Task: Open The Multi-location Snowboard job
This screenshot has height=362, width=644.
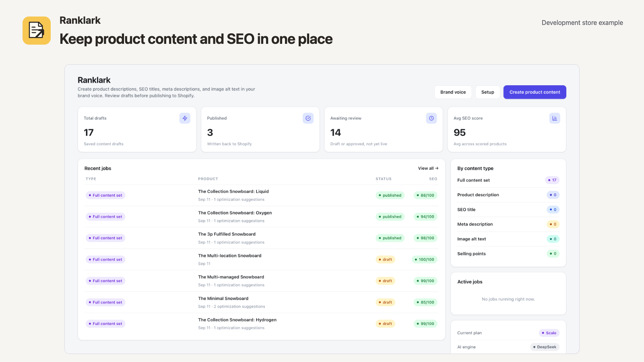Action: click(230, 256)
